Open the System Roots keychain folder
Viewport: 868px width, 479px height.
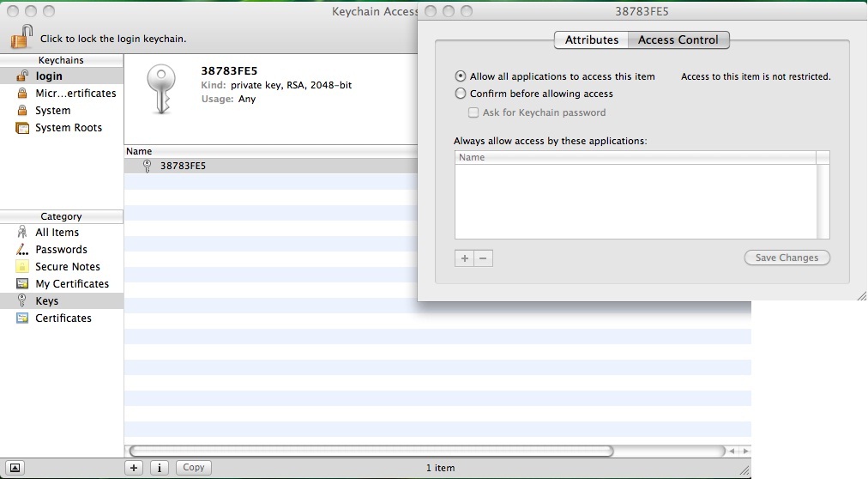(x=68, y=128)
